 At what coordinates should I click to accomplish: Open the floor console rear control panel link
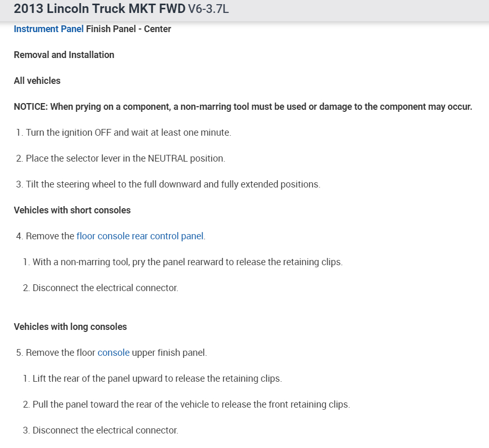[140, 236]
